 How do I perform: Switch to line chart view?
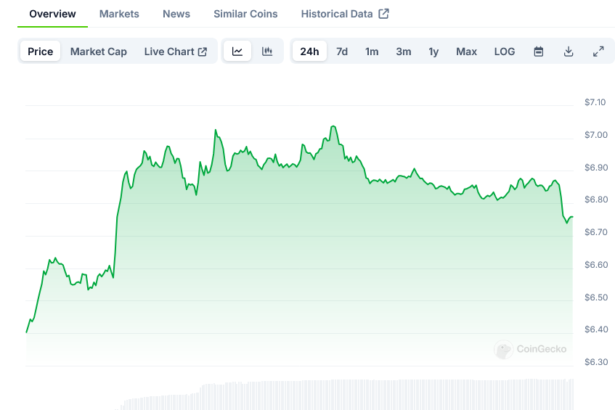[237, 51]
